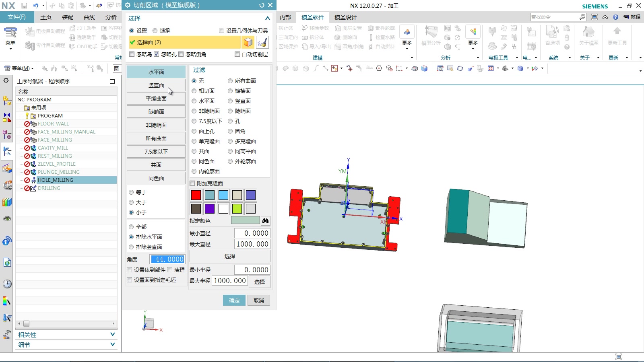Enable the 设置几何体与刀具 checkbox
This screenshot has height=362, width=644.
point(221,31)
